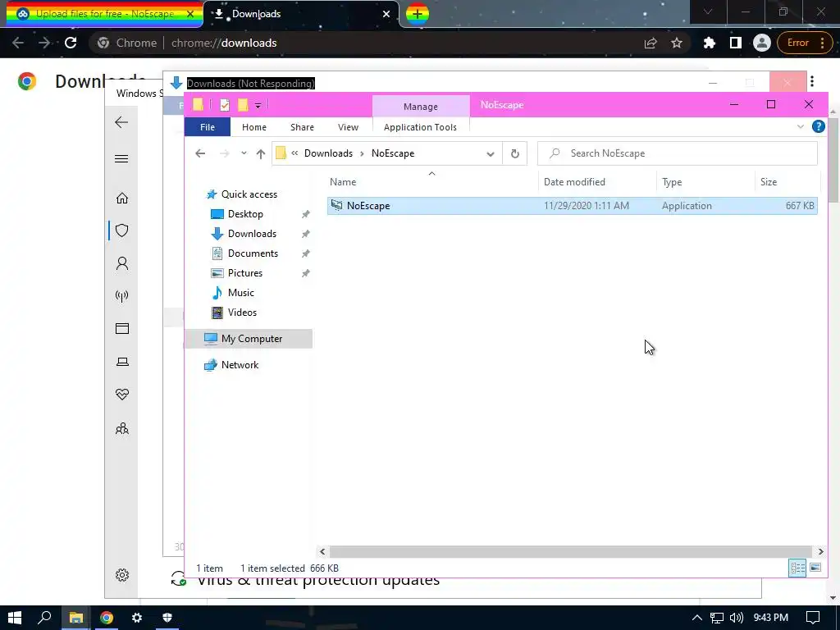Open Music in navigation pane
This screenshot has height=630, width=840.
(240, 293)
